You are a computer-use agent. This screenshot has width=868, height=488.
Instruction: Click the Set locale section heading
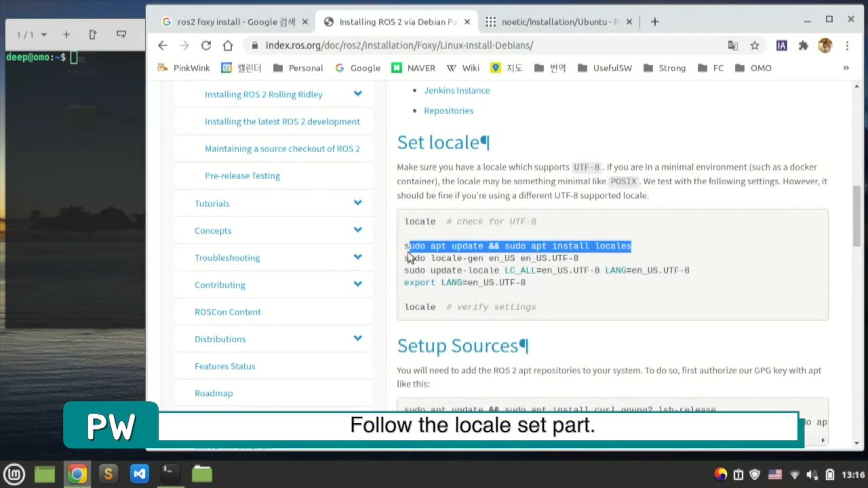click(x=438, y=142)
